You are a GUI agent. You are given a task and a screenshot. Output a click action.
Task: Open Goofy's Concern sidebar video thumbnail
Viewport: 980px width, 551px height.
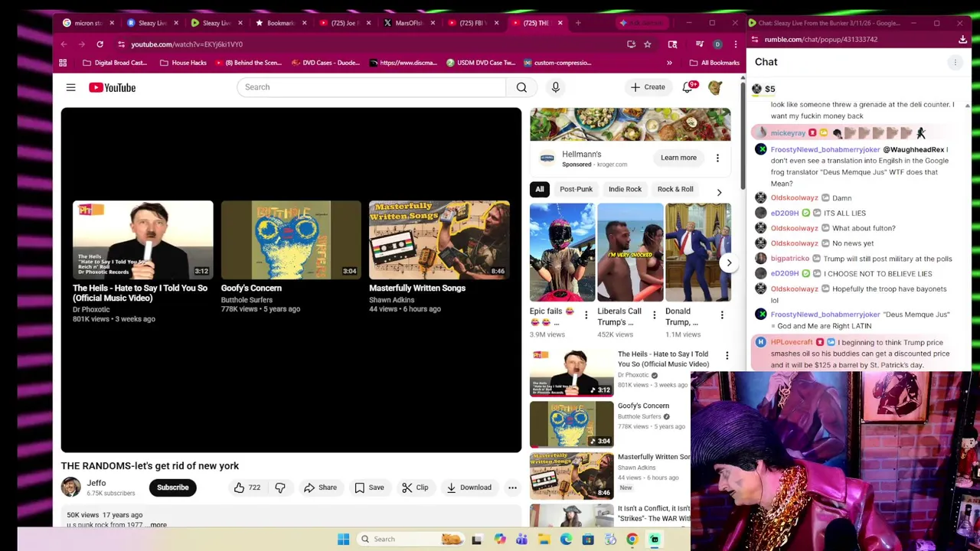[x=572, y=423]
